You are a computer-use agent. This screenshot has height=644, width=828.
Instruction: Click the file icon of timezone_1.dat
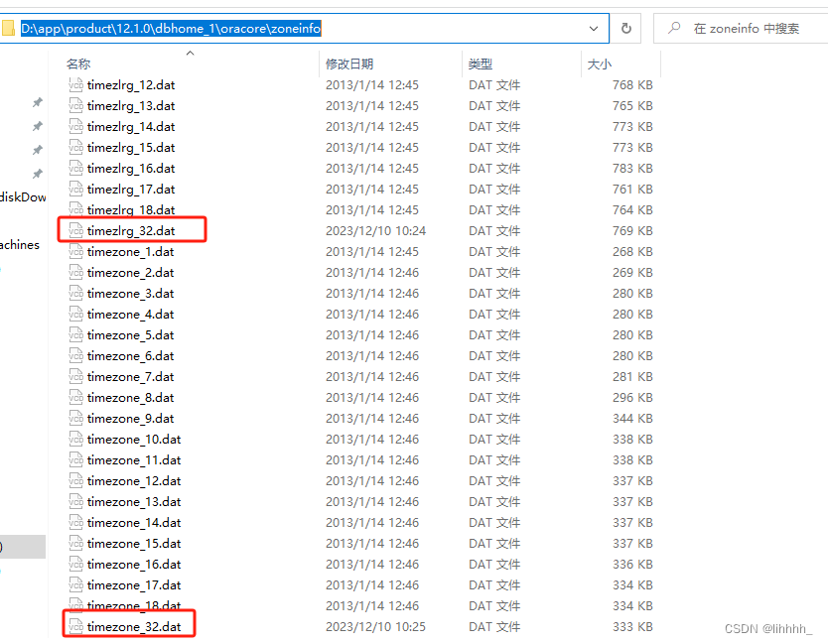click(x=76, y=252)
